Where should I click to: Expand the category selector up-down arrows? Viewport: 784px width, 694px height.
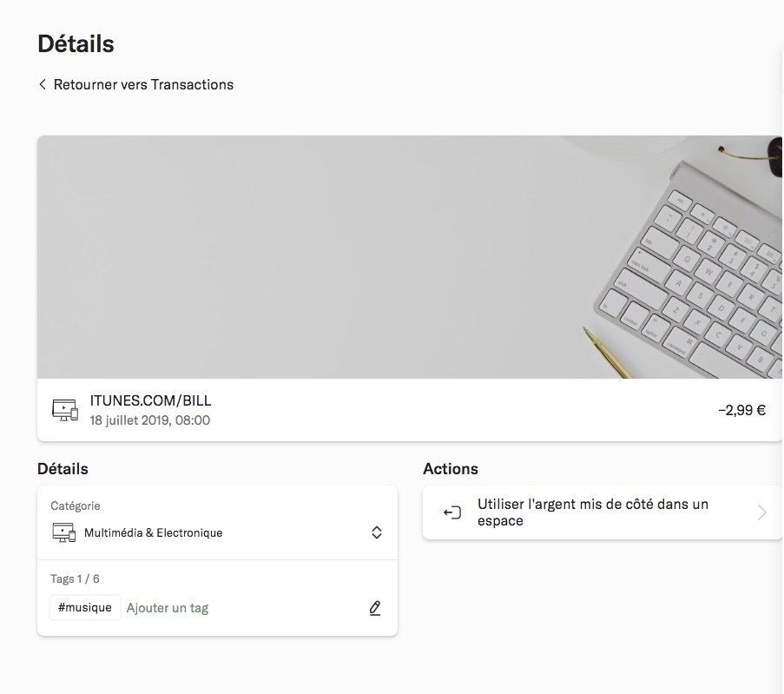click(377, 532)
